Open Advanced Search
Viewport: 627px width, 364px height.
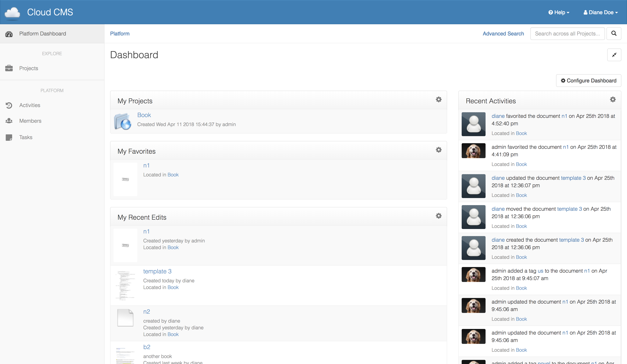(503, 33)
